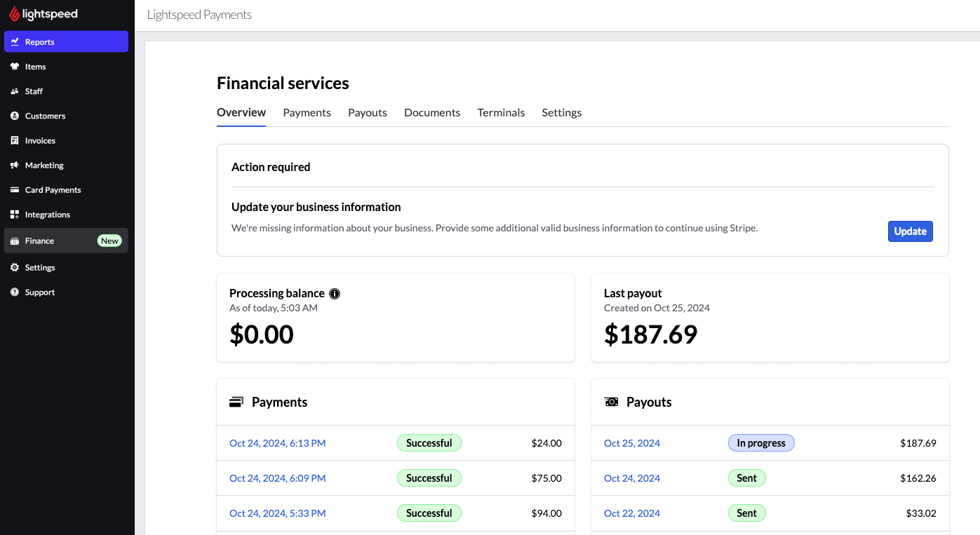Click the Update business information button
980x535 pixels.
(x=910, y=231)
